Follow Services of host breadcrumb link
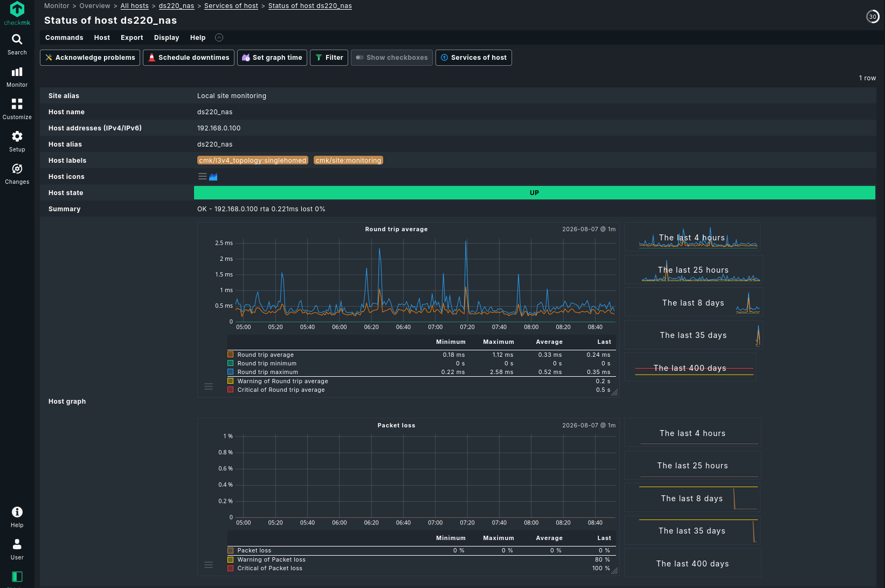Image resolution: width=885 pixels, height=588 pixels. coord(231,6)
